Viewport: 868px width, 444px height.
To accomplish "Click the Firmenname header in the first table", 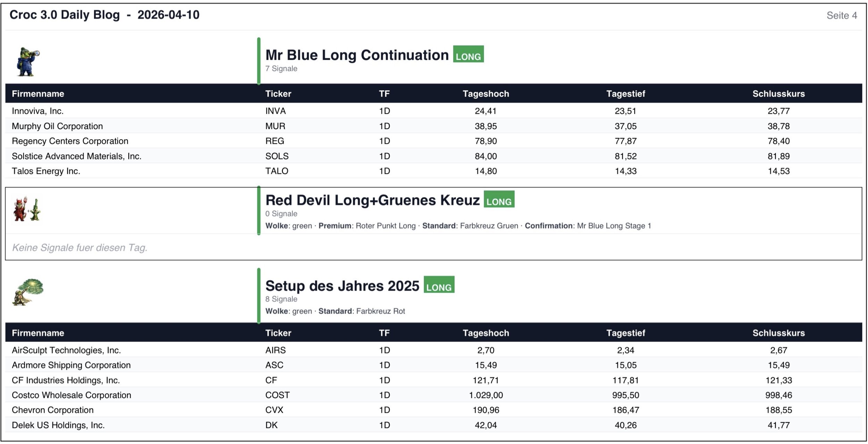I will tap(38, 94).
